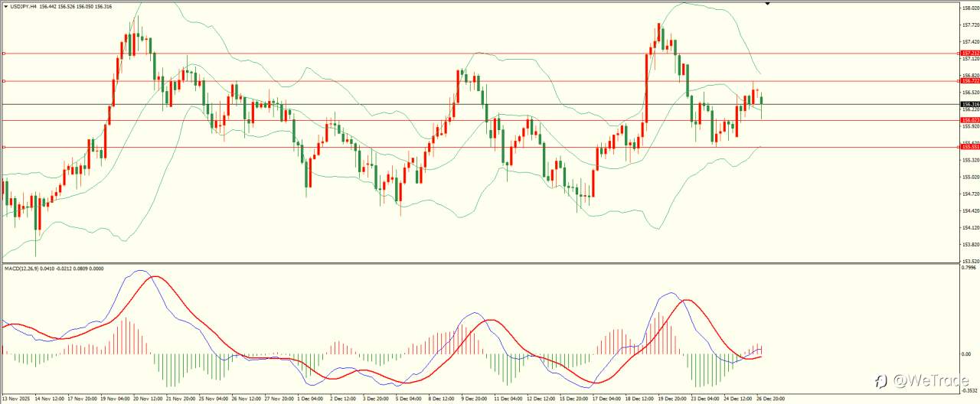Click the 17 Dec 04:00 time label
Screen dimensions: 980x404
coord(606,399)
